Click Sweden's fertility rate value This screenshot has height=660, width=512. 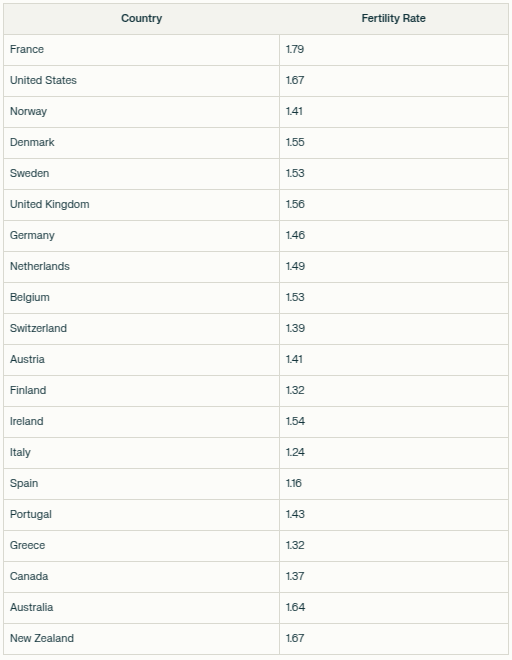(x=394, y=173)
